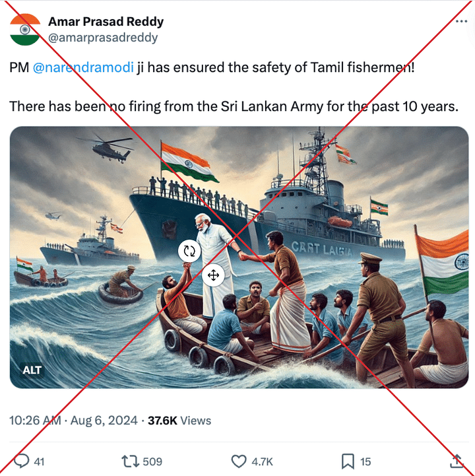The image size is (475, 476).
Task: Toggle the bookmark icon
Action: click(348, 461)
